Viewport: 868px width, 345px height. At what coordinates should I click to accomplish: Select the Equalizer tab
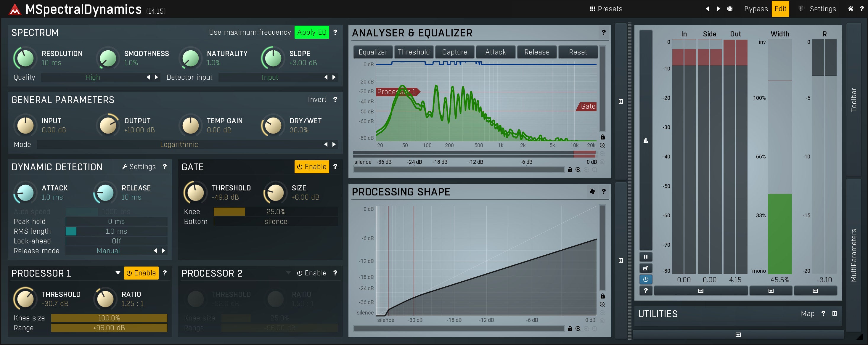coord(373,52)
